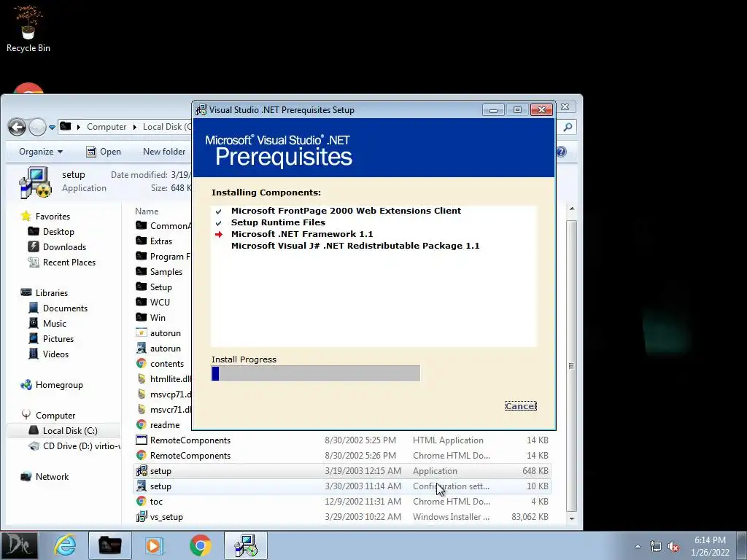The image size is (747, 560).
Task: Open Videos library
Action: (x=55, y=354)
